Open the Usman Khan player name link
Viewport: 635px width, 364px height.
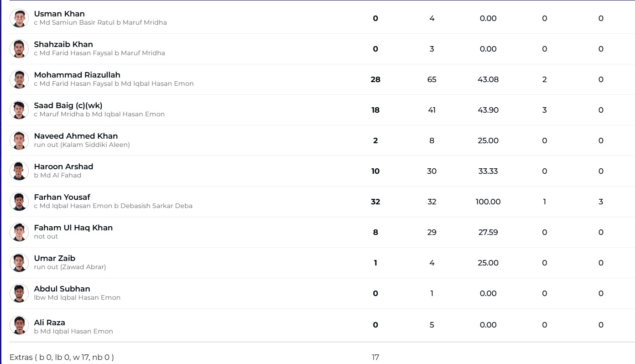coord(59,14)
